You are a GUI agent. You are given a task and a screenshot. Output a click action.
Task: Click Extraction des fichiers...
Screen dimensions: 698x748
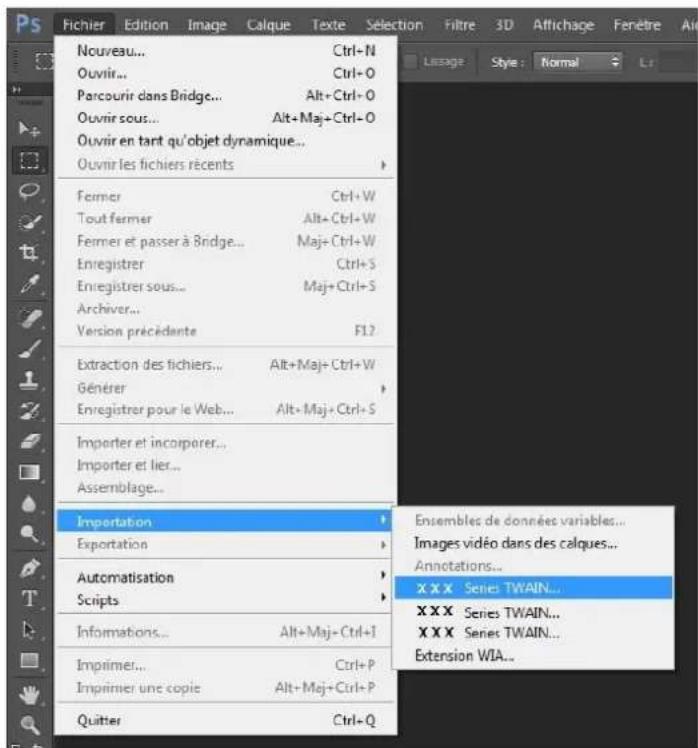pos(226,365)
